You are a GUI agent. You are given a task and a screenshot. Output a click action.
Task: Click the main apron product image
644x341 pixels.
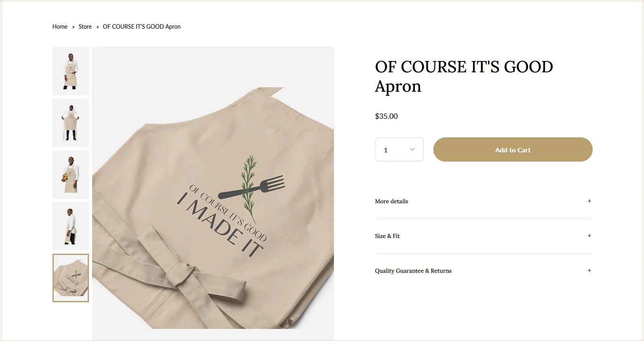tap(213, 194)
